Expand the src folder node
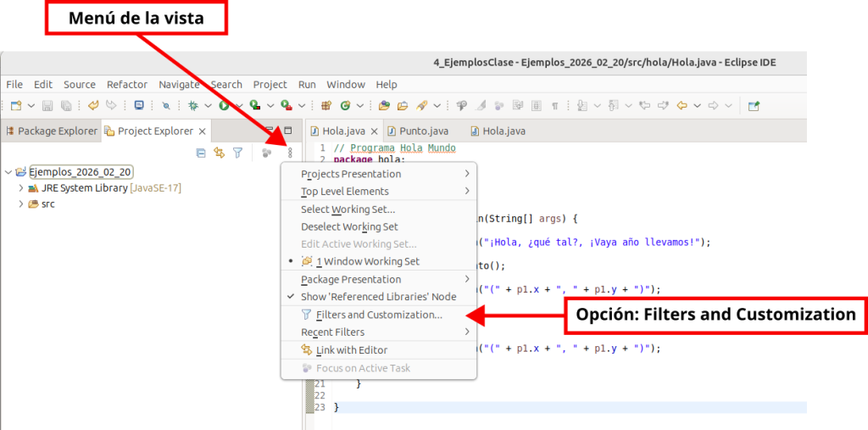Viewport: 868px width, 430px height. 21,204
